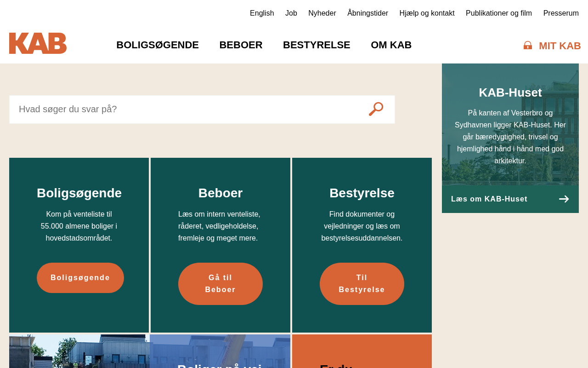The height and width of the screenshot is (368, 588).
Task: Click the '55.000 almene boliger' description text
Action: [x=79, y=226]
